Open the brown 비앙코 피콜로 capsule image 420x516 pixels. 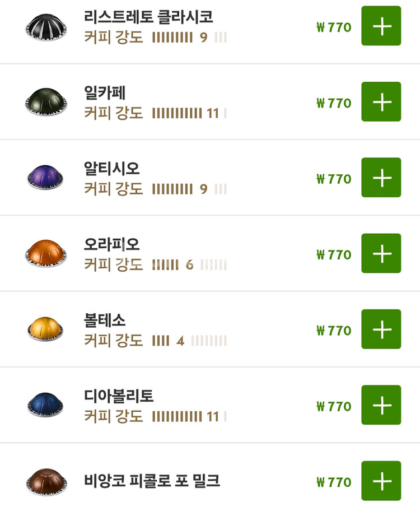[45, 481]
